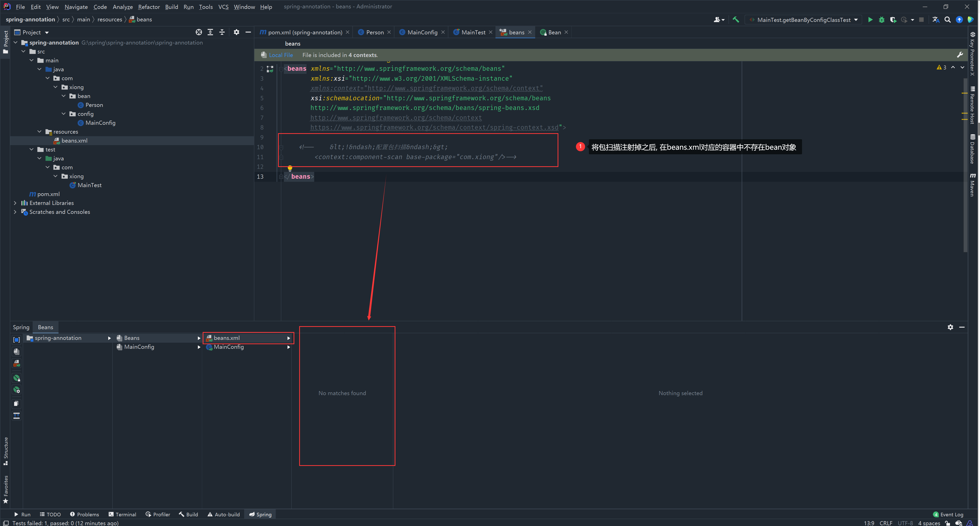Collapse all in Project panel

point(222,32)
